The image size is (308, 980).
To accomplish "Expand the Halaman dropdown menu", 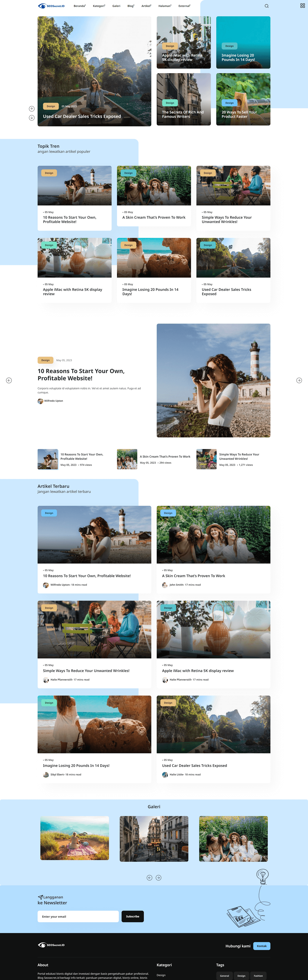I will click(165, 6).
